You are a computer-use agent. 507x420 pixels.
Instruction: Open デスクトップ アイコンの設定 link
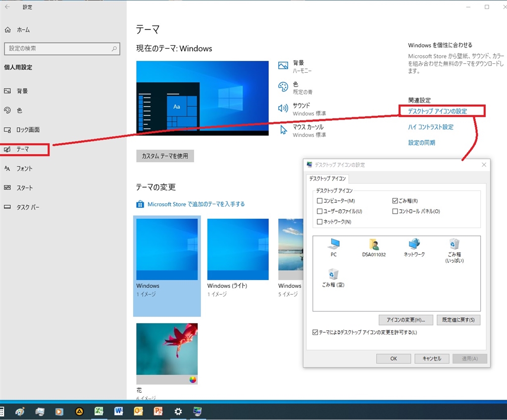[x=438, y=111]
